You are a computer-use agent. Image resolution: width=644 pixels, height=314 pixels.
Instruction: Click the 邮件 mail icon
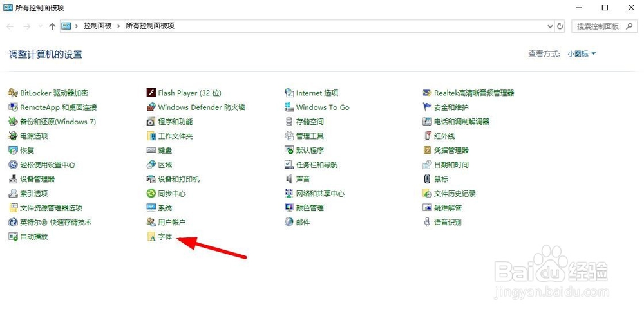pos(289,223)
